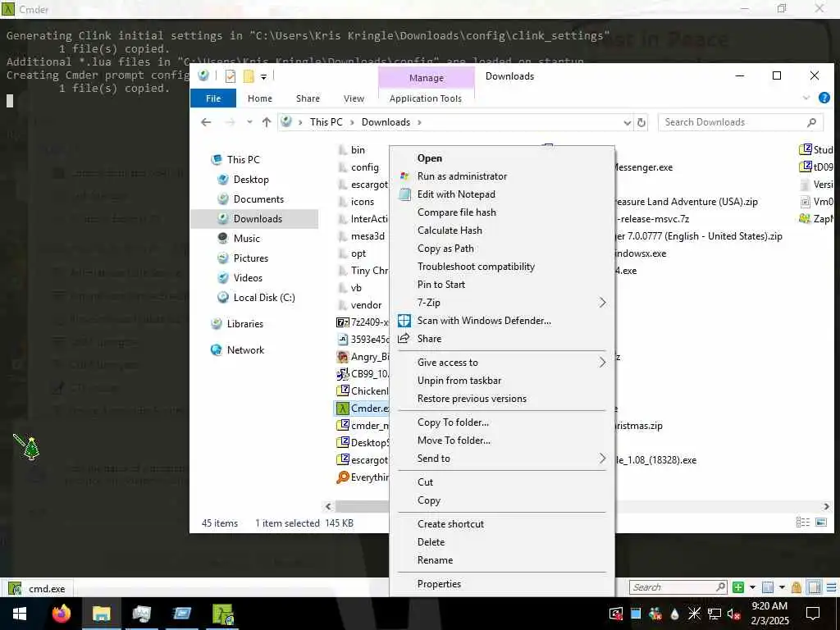Choose Run as administrator in context menu
The width and height of the screenshot is (840, 630).
coord(462,176)
